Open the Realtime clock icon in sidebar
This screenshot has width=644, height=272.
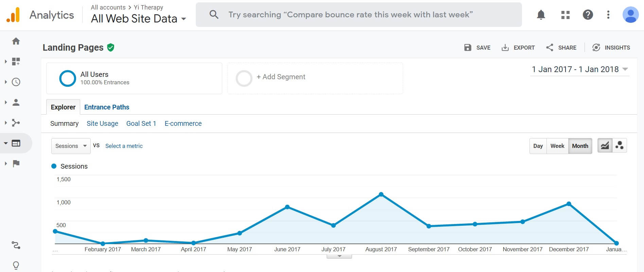16,82
